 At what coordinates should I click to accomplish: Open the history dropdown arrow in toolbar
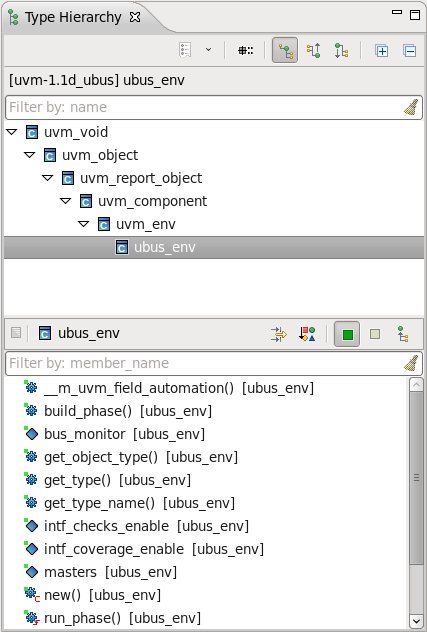(208, 50)
